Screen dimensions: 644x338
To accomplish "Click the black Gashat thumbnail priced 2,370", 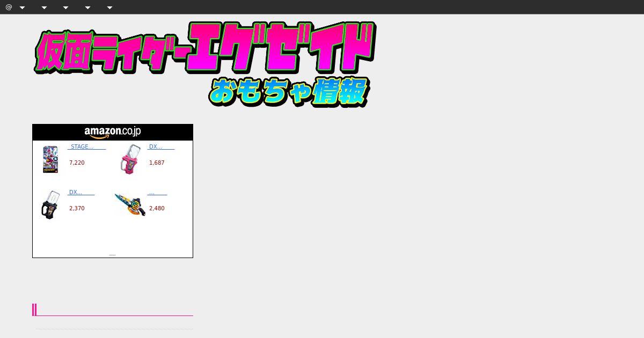I will coord(50,204).
